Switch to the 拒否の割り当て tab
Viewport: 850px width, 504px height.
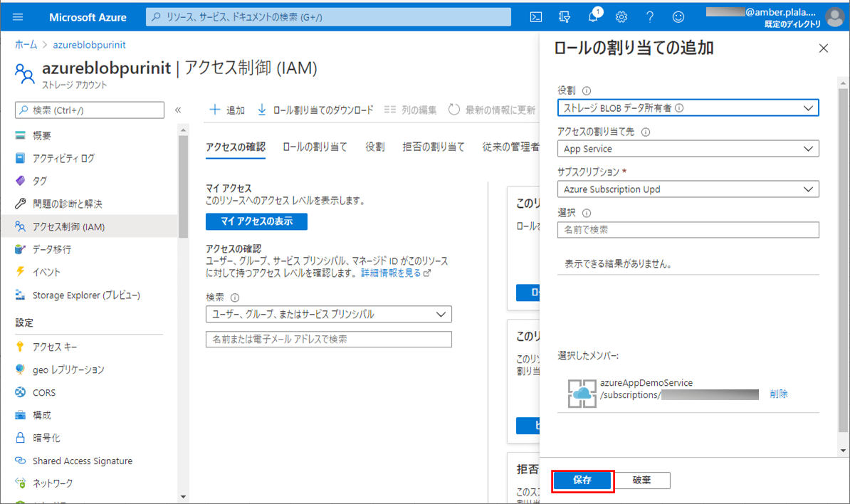(x=433, y=147)
